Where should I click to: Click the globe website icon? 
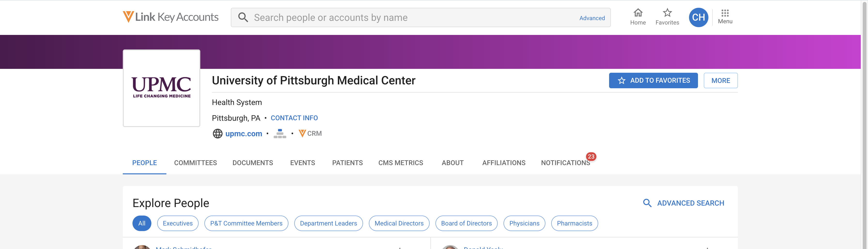point(218,134)
